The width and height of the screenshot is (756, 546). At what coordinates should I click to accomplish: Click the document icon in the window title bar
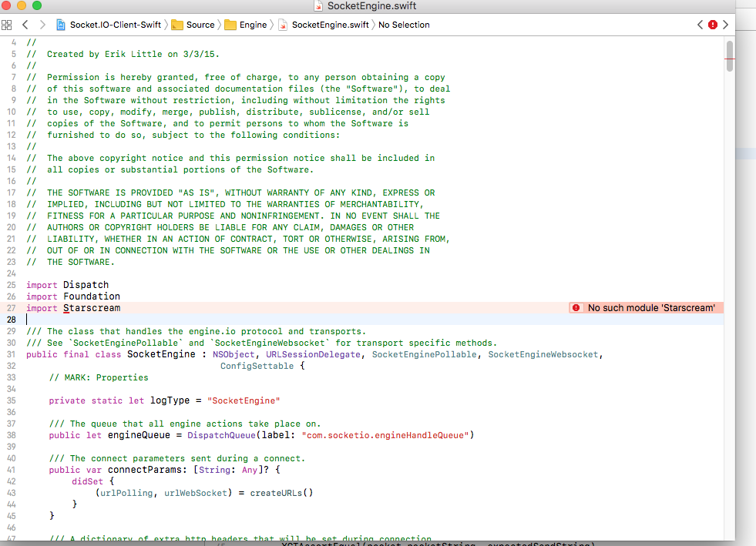click(x=319, y=7)
